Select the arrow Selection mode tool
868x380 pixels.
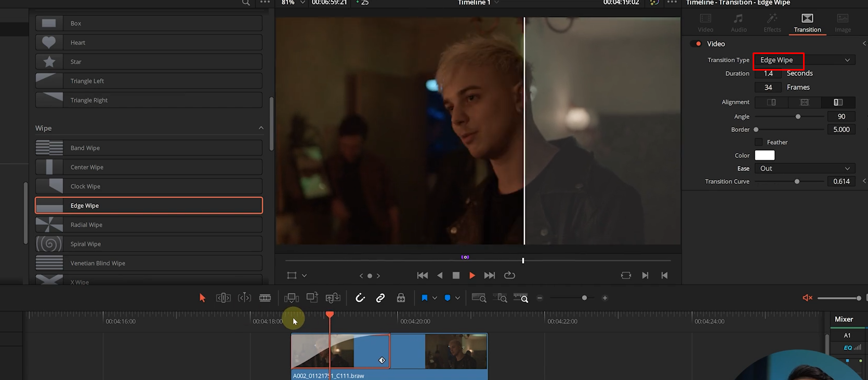(x=202, y=298)
